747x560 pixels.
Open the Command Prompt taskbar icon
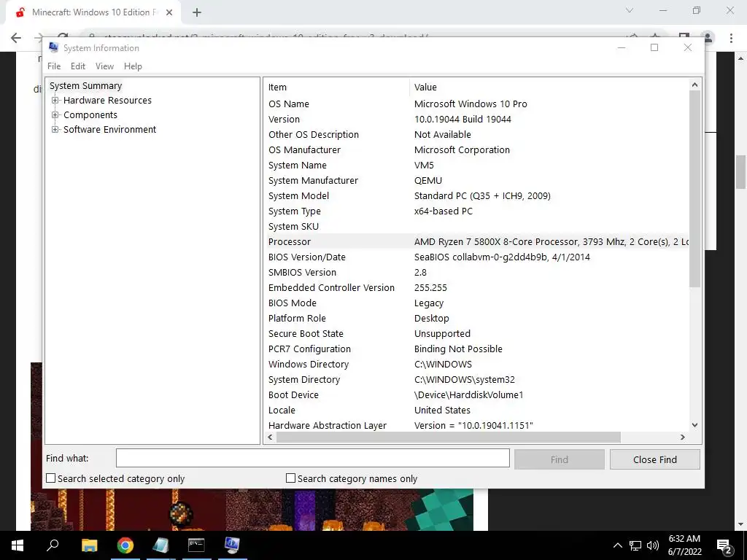(196, 545)
